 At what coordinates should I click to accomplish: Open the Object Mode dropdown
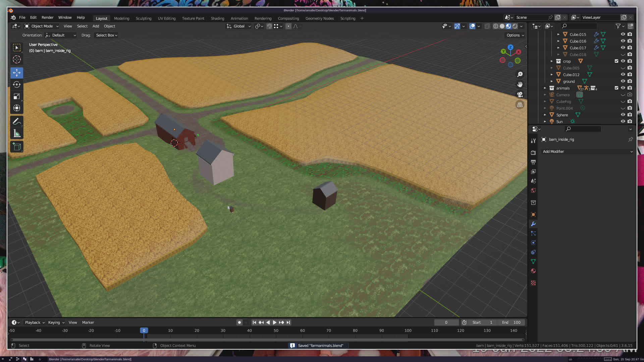click(x=42, y=26)
